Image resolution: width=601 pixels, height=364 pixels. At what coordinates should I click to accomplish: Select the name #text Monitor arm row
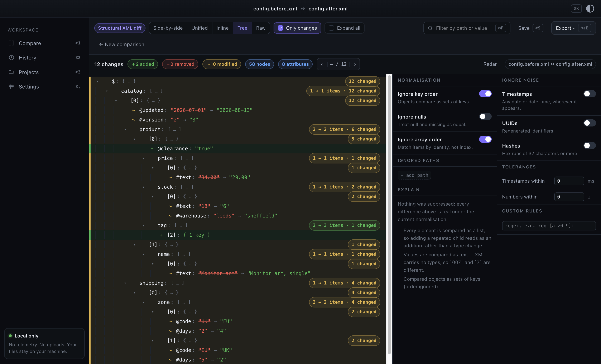pos(238,273)
